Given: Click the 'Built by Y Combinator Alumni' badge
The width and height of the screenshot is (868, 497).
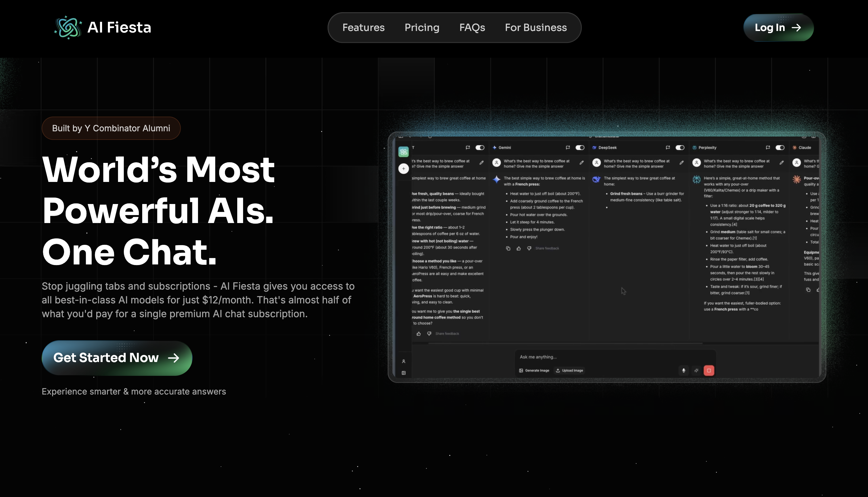Looking at the screenshot, I should tap(111, 128).
